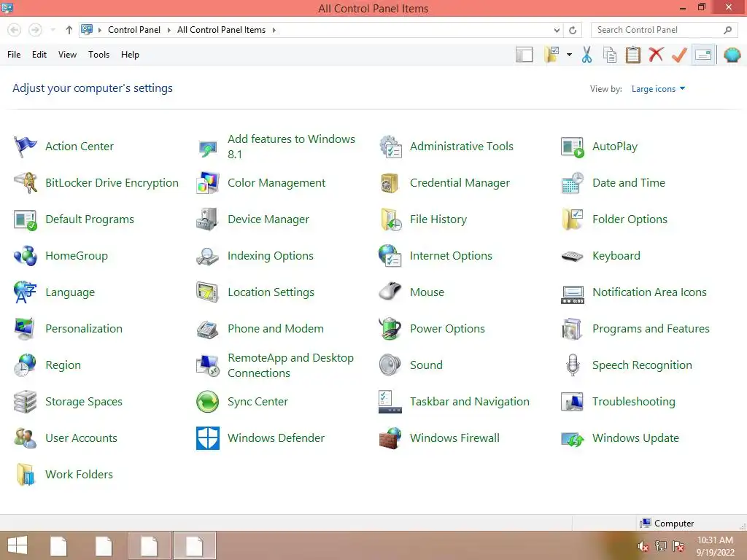747x560 pixels.
Task: Open the Action Center flag icon
Action: pyautogui.click(x=26, y=146)
